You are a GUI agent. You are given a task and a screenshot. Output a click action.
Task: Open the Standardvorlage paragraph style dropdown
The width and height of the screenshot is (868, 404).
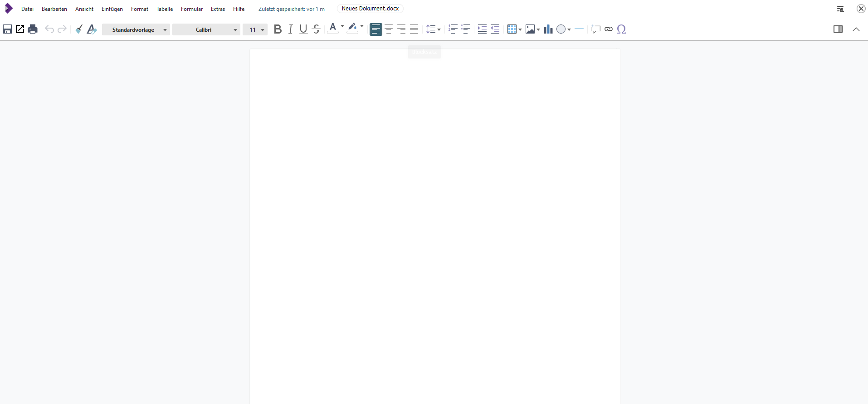tap(136, 29)
